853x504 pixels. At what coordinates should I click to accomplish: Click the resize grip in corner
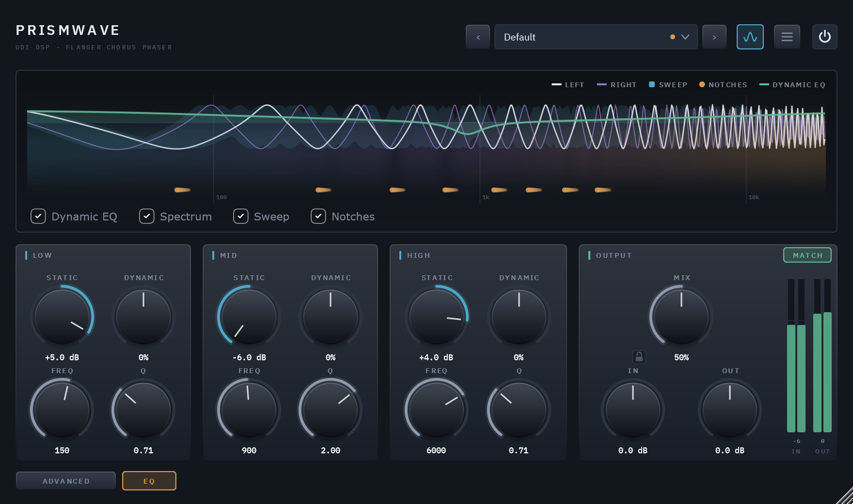point(844,495)
